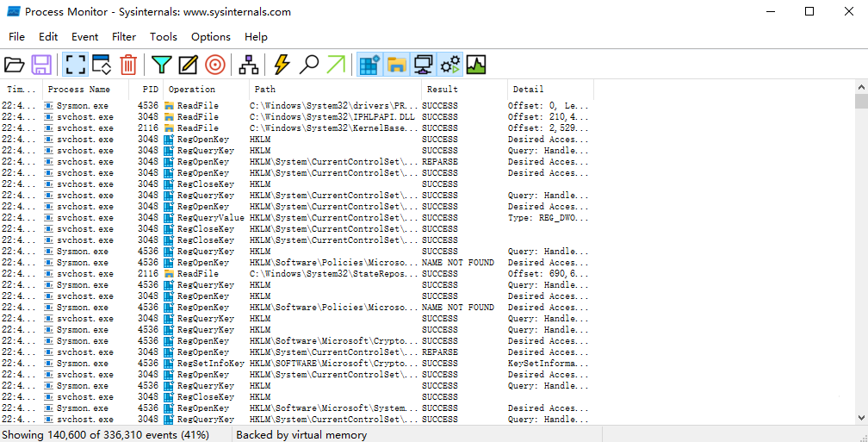Click the Save floppy disk icon

(41, 65)
